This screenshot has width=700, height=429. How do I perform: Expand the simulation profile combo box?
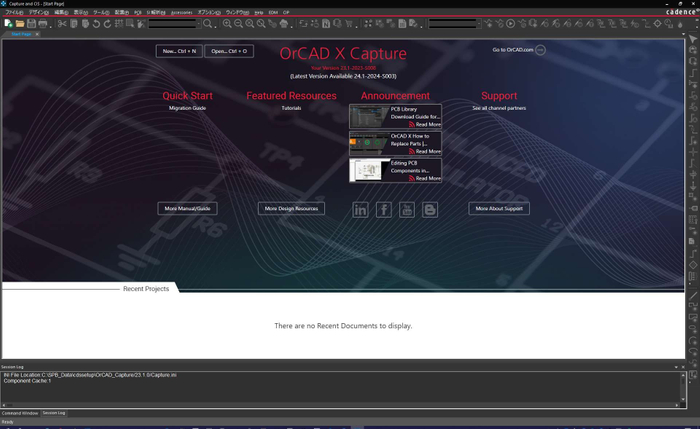click(x=477, y=23)
